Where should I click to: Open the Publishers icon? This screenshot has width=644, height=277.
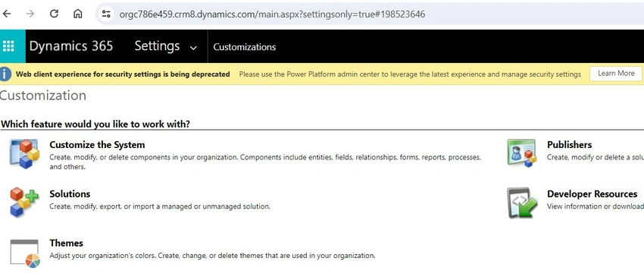coord(521,153)
